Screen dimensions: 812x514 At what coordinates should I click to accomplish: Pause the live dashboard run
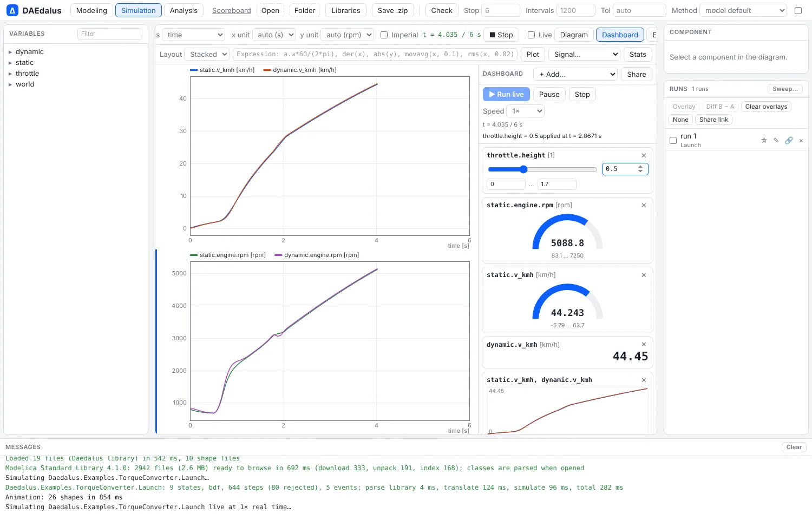coord(549,94)
